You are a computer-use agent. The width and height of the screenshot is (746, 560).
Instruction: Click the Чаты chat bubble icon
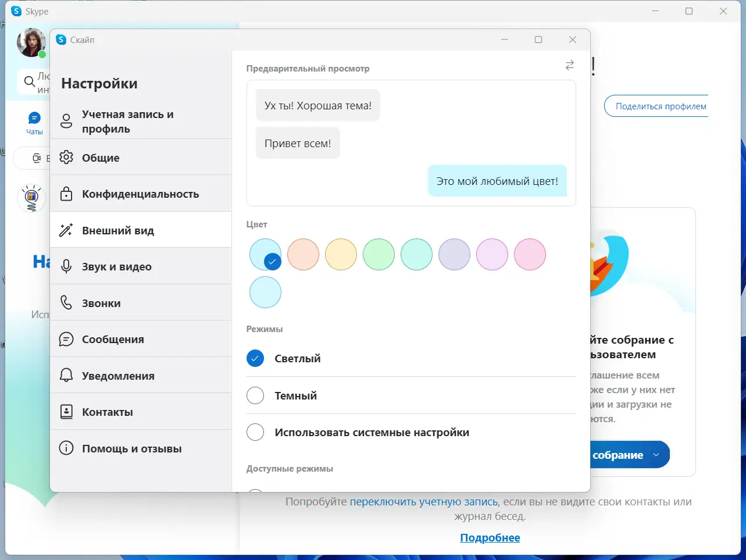coord(34,119)
